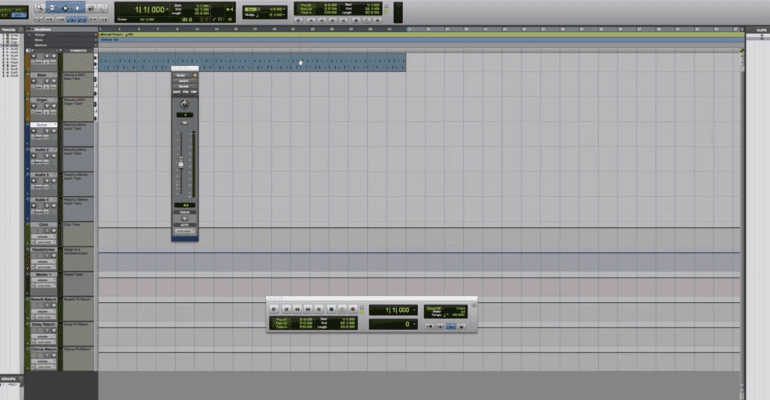Click the Audio 4 track name
This screenshot has height=400, width=770.
42,199
